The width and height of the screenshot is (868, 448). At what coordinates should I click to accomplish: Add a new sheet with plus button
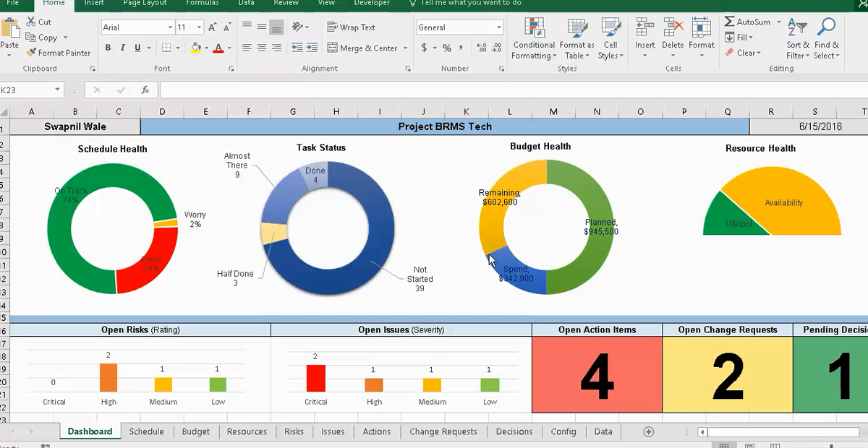(x=648, y=431)
